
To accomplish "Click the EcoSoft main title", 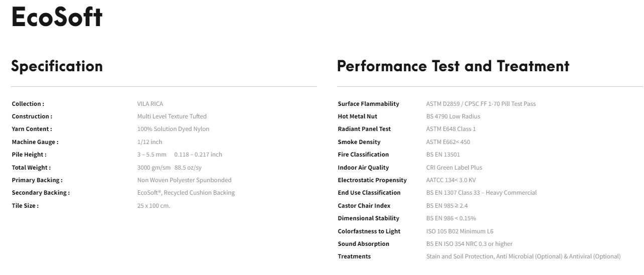I will coord(57,18).
